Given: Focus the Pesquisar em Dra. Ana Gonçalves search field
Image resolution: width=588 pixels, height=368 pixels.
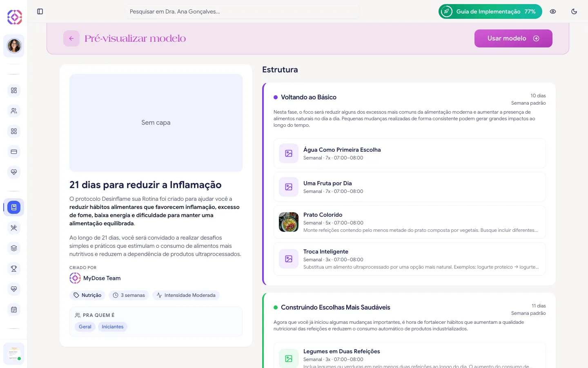Looking at the screenshot, I should [x=243, y=11].
